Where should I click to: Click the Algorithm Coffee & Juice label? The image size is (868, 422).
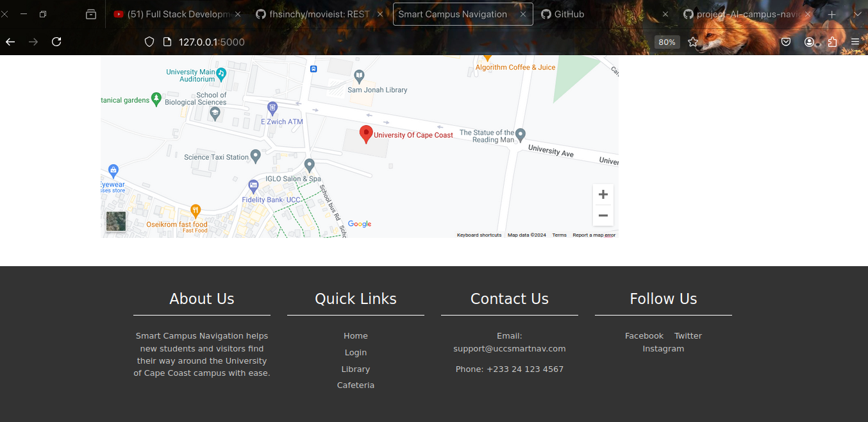coord(515,67)
